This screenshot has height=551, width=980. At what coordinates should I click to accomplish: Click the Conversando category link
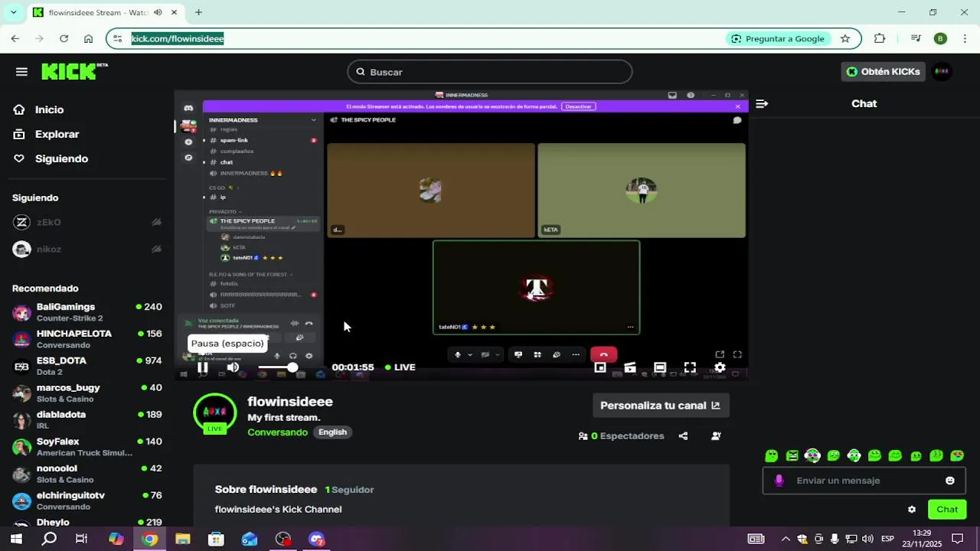[x=277, y=432]
